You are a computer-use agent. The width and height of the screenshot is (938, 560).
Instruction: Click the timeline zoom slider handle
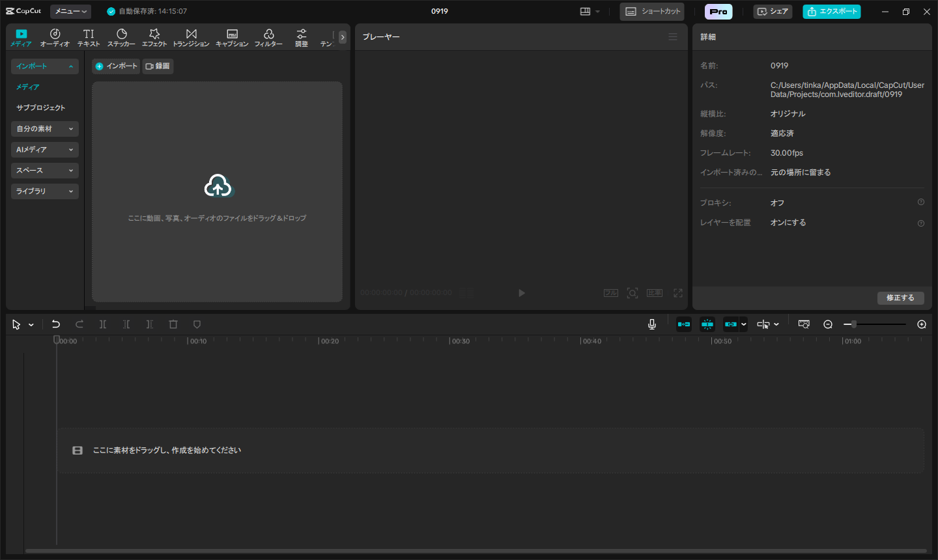(x=854, y=324)
